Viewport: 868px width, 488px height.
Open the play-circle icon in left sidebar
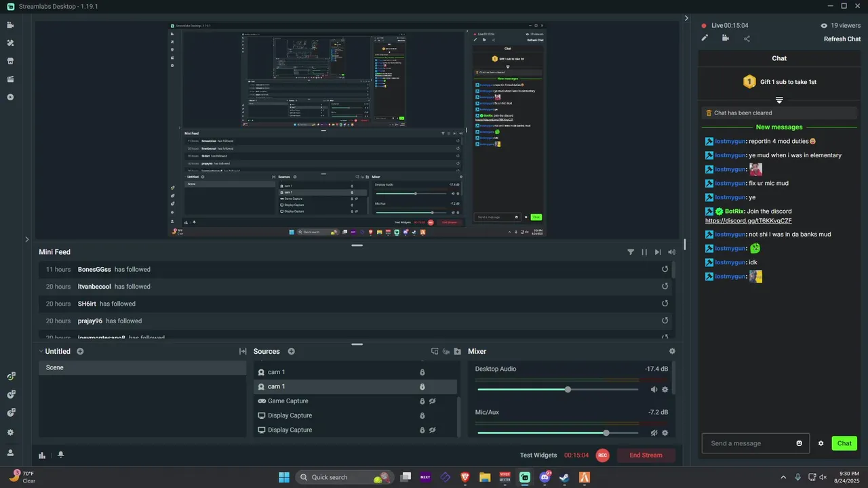[x=10, y=97]
